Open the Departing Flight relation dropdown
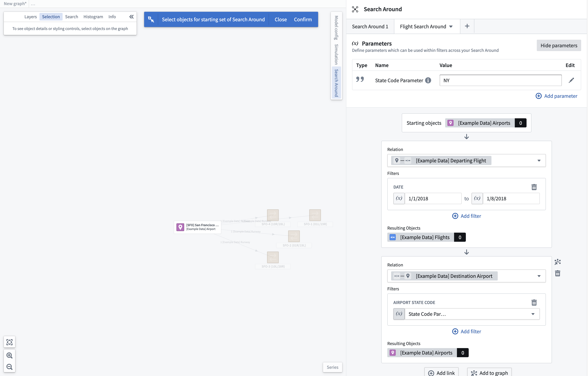 466,160
